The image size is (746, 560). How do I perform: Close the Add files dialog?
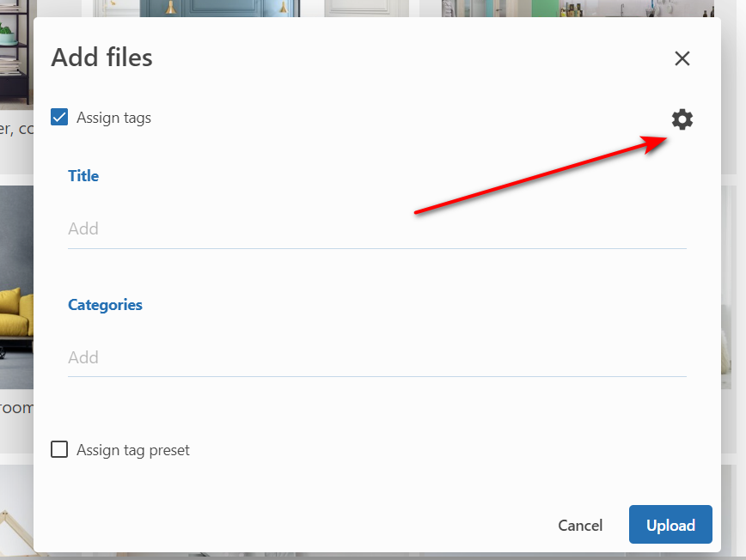click(682, 58)
